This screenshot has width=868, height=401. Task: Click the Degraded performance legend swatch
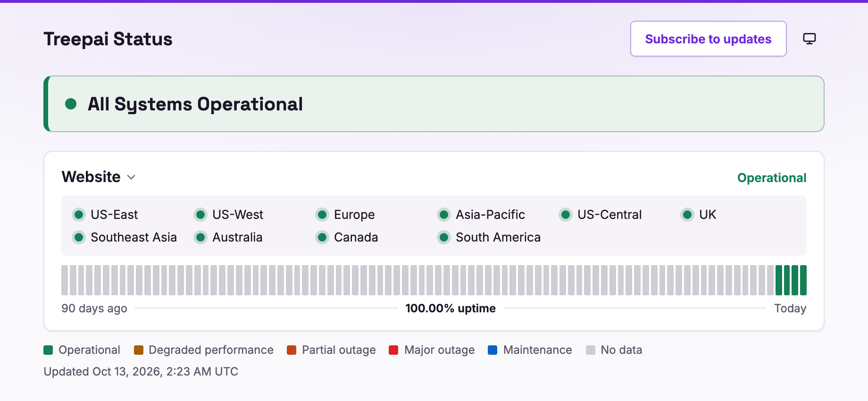(138, 350)
